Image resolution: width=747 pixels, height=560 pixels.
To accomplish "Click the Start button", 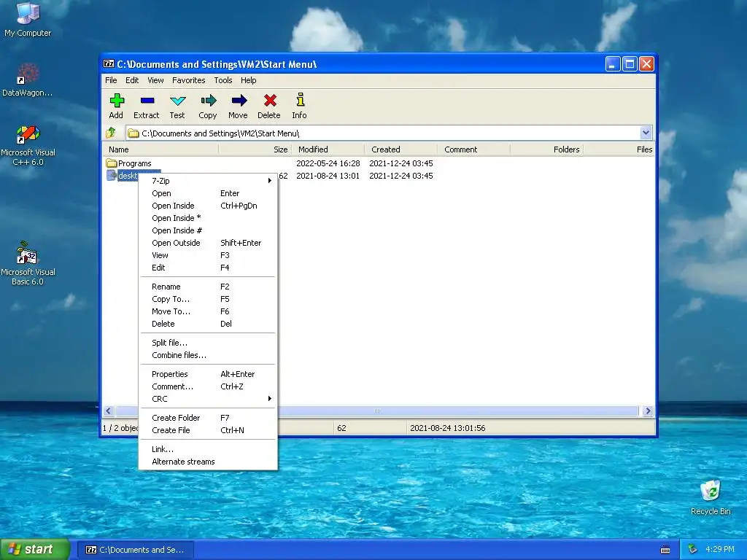I will [35, 550].
